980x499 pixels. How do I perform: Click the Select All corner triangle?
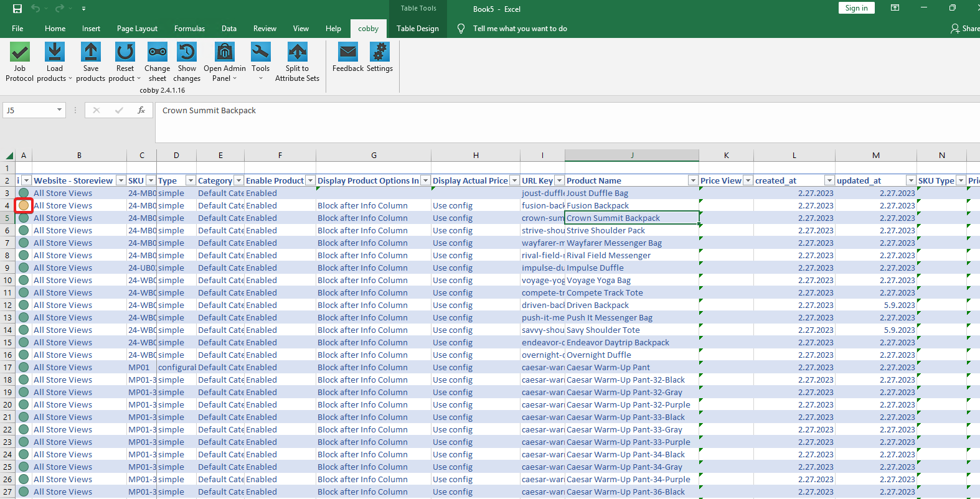[9, 156]
